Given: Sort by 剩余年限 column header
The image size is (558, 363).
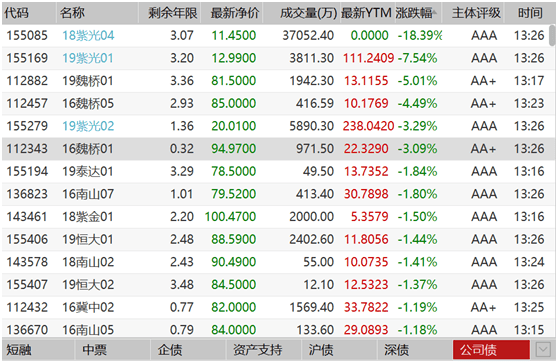Looking at the screenshot, I should pos(170,13).
